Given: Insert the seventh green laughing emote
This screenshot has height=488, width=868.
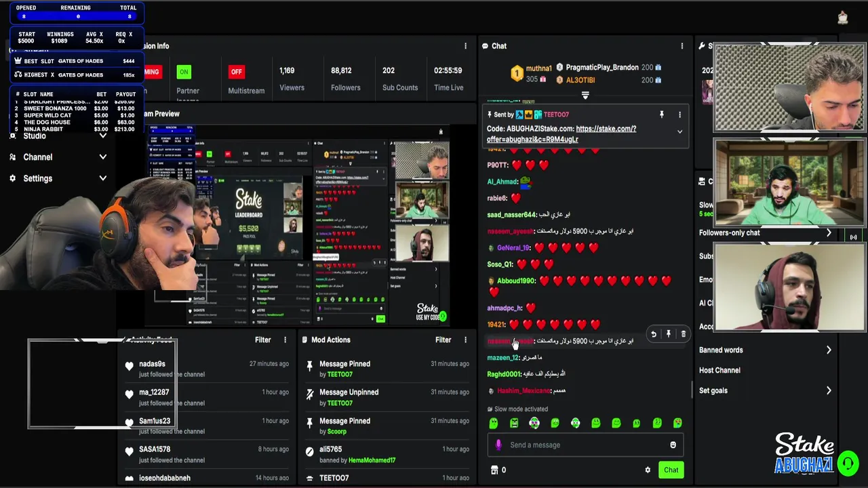Looking at the screenshot, I should (616, 423).
